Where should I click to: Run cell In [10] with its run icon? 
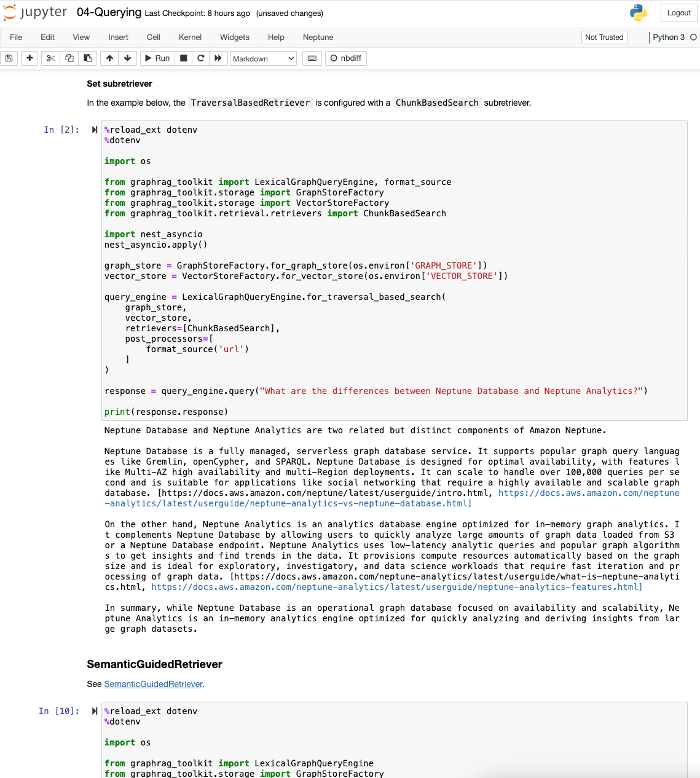(95, 711)
